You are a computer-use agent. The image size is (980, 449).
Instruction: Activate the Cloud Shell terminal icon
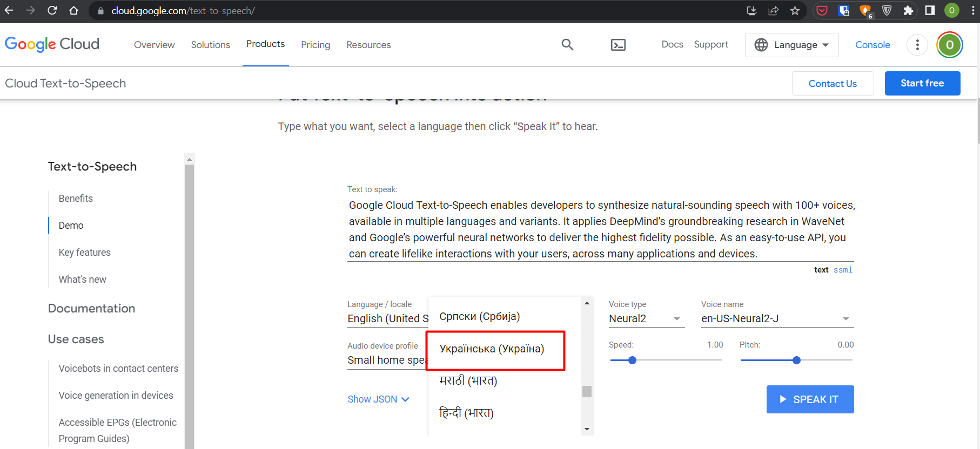(x=618, y=45)
